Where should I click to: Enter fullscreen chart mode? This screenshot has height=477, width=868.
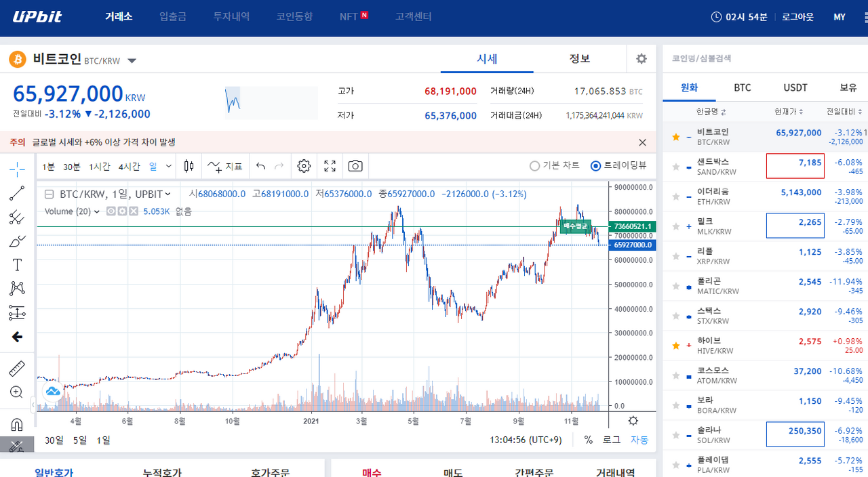click(330, 166)
